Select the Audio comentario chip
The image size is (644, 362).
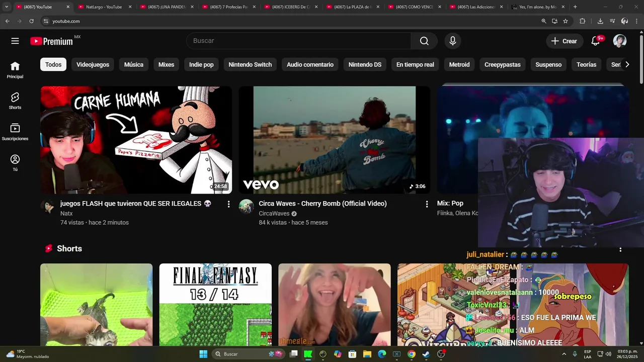coord(310,64)
